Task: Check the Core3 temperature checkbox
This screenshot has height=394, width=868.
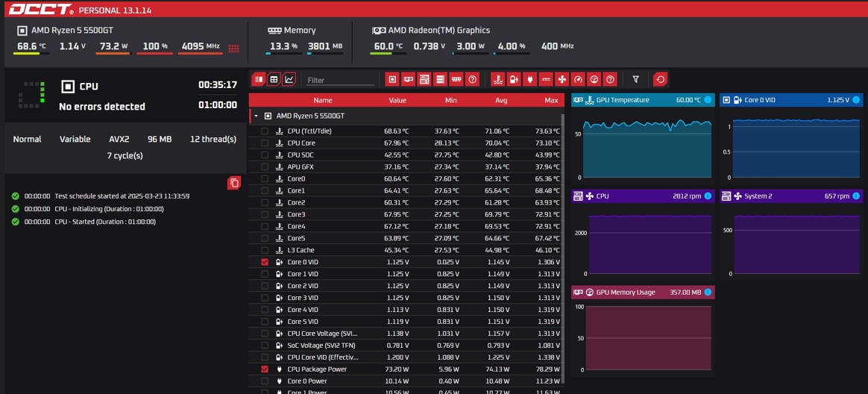Action: click(x=265, y=214)
